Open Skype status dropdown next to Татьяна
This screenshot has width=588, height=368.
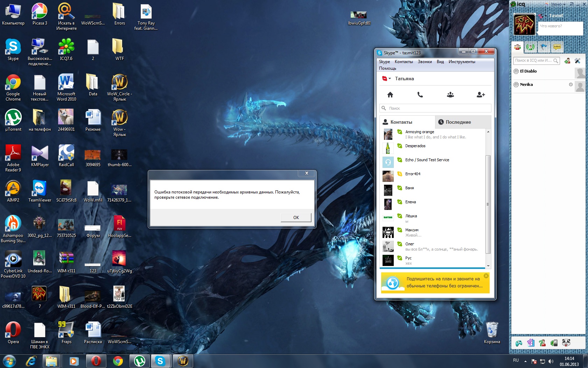pyautogui.click(x=387, y=79)
